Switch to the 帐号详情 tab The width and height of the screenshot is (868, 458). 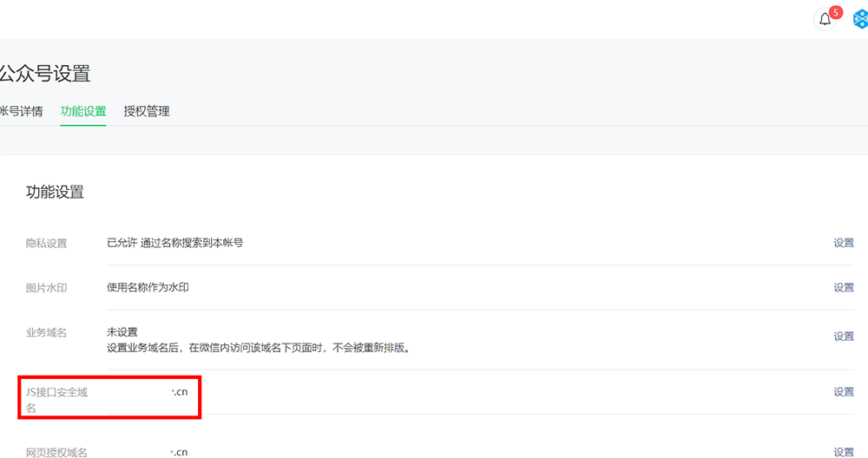21,111
